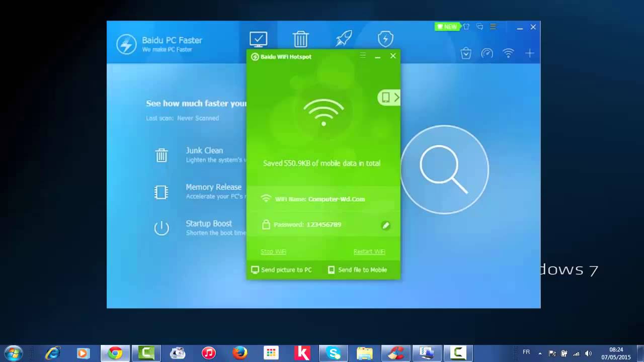This screenshot has height=362, width=644.
Task: Launch Internet Explorer from taskbar
Action: (x=52, y=353)
